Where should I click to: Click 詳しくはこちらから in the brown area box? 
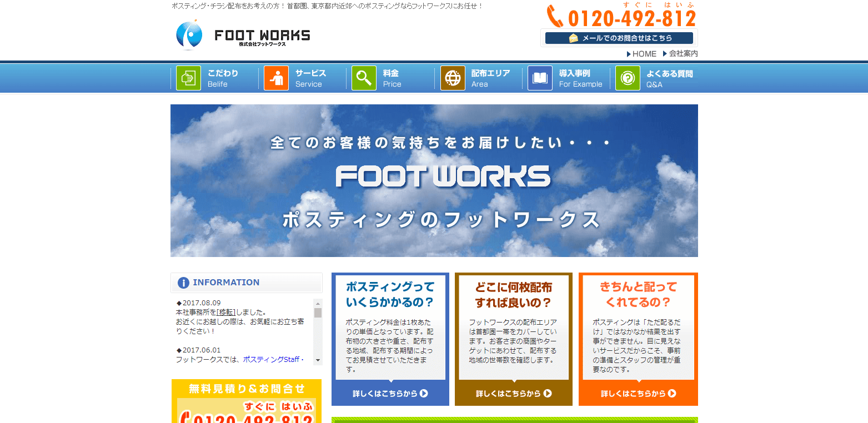pos(514,394)
